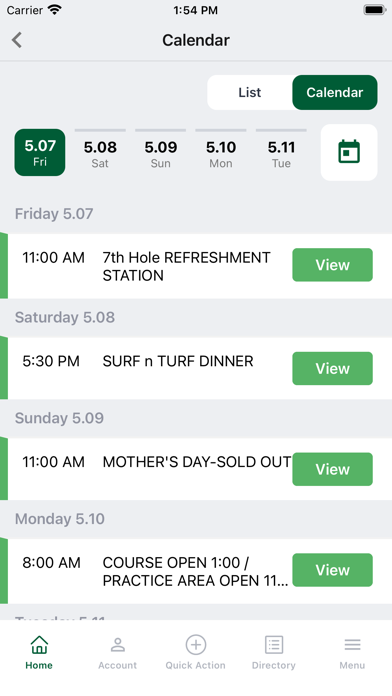This screenshot has width=392, height=696.
Task: View COURSE OPEN 1:00 event
Action: pos(333,570)
